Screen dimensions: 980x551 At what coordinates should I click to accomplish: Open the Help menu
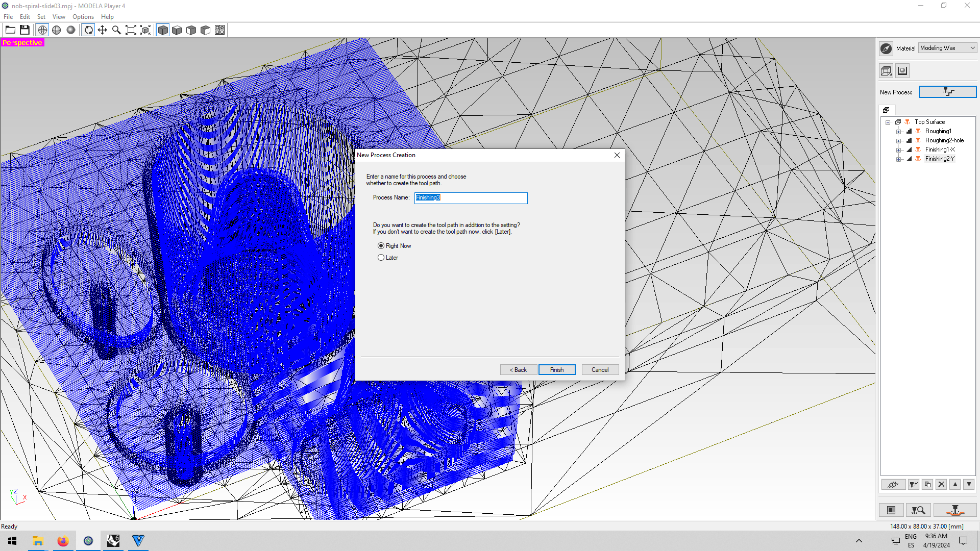(x=107, y=17)
